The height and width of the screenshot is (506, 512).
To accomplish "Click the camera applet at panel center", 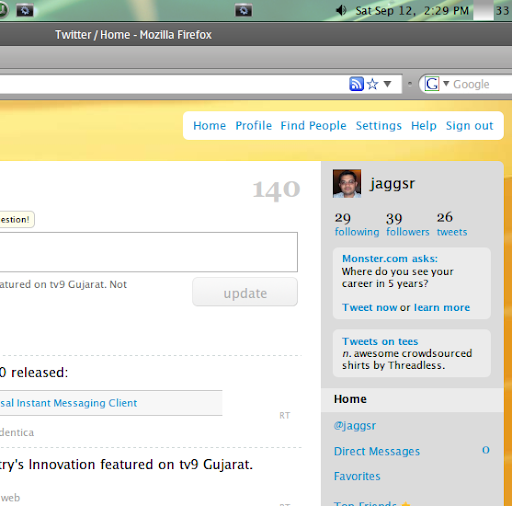I will click(243, 11).
